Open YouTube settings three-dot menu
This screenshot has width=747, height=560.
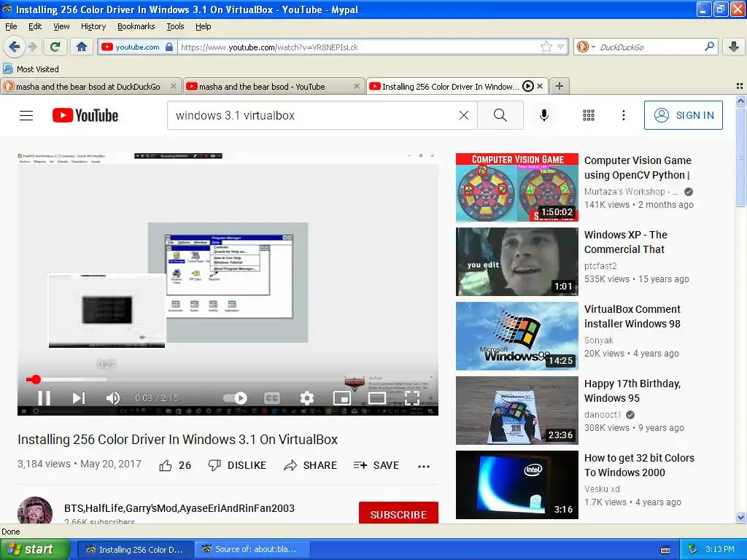624,115
